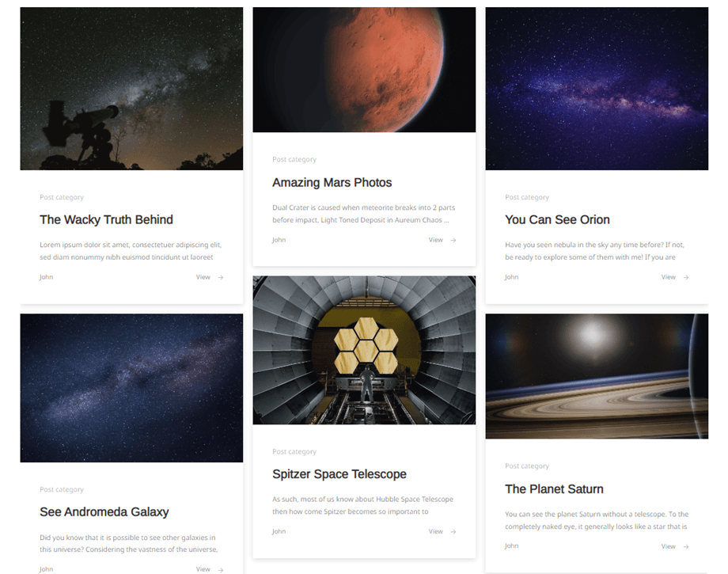Open "See Andromeda Galaxy" post title
Screen dimensions: 728x574
(104, 511)
